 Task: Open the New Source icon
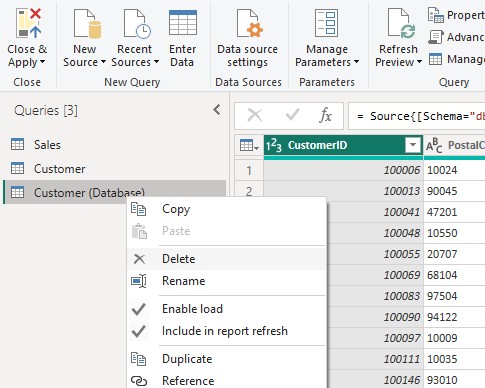[87, 23]
